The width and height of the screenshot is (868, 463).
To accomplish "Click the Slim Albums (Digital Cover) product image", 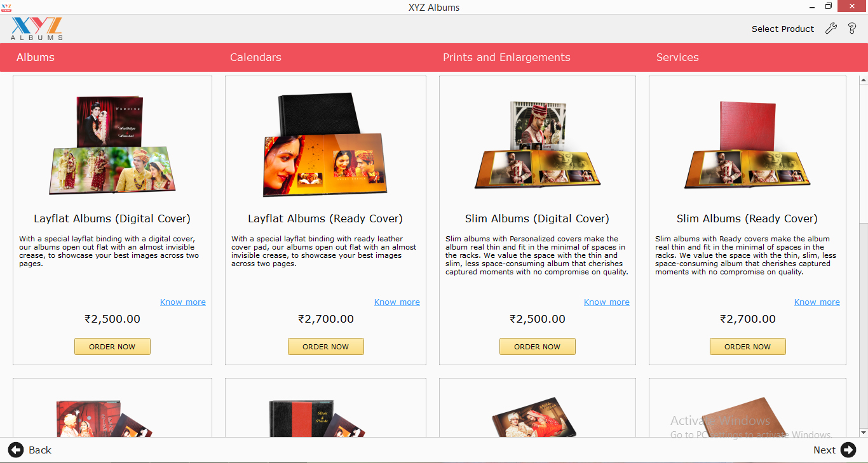I will click(537, 145).
